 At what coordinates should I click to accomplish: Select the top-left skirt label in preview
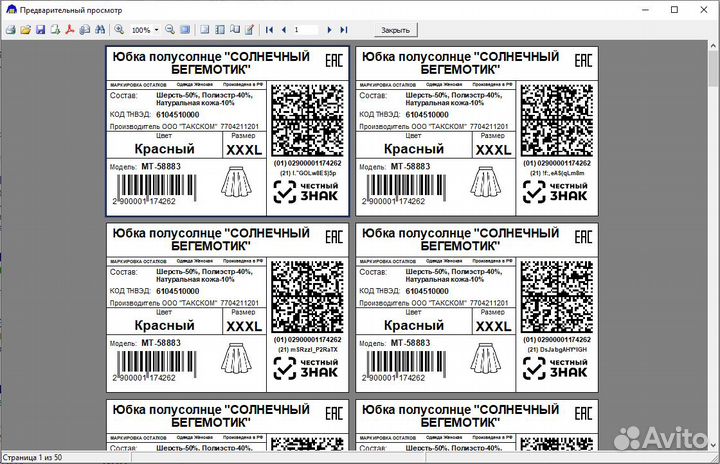click(227, 130)
